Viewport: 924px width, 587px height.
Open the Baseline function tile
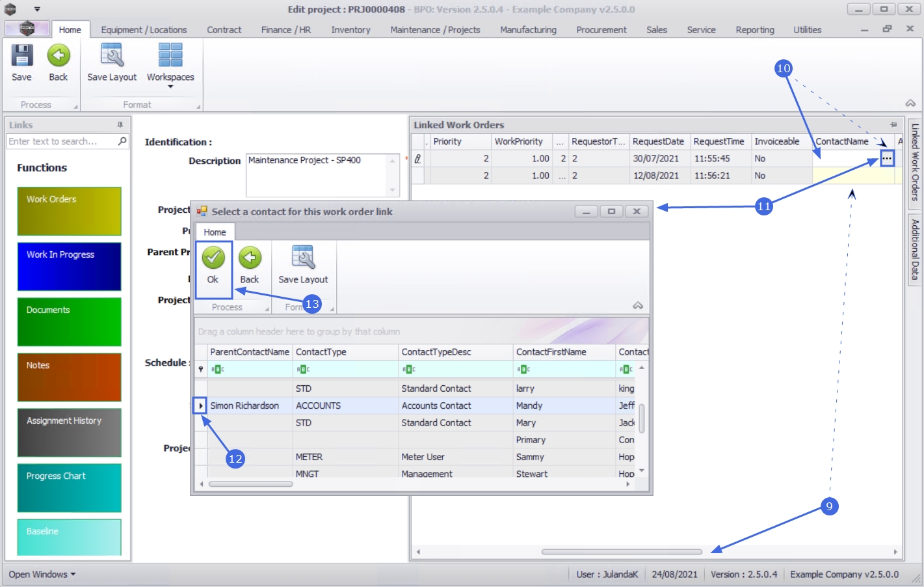[x=69, y=537]
